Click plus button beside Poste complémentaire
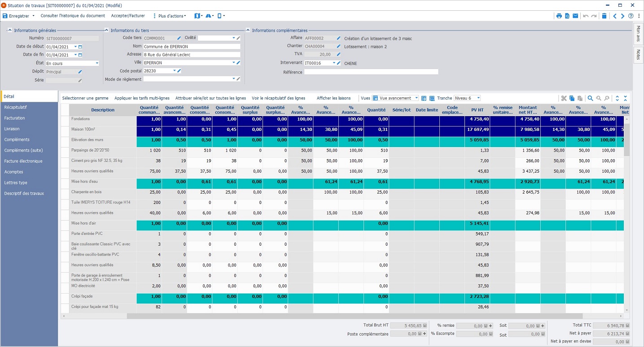Image resolution: width=644 pixels, height=347 pixels. tap(425, 334)
